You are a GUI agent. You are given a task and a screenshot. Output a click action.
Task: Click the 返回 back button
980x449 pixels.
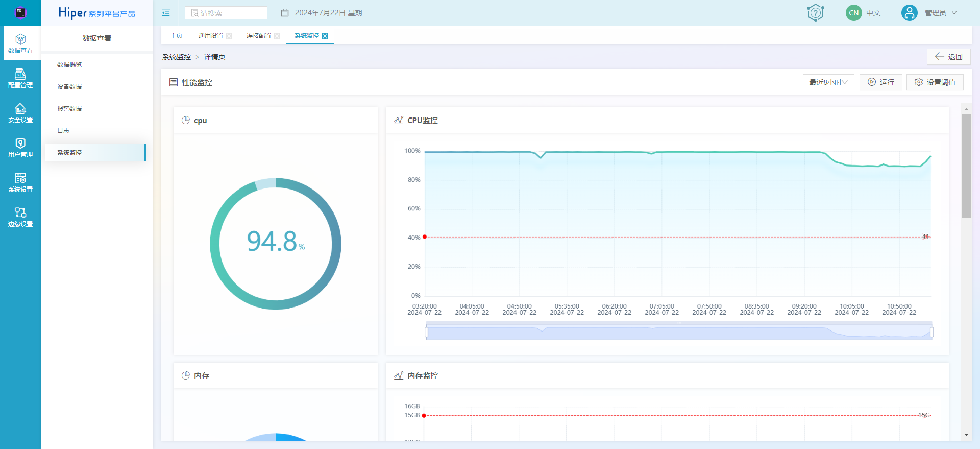pyautogui.click(x=949, y=57)
